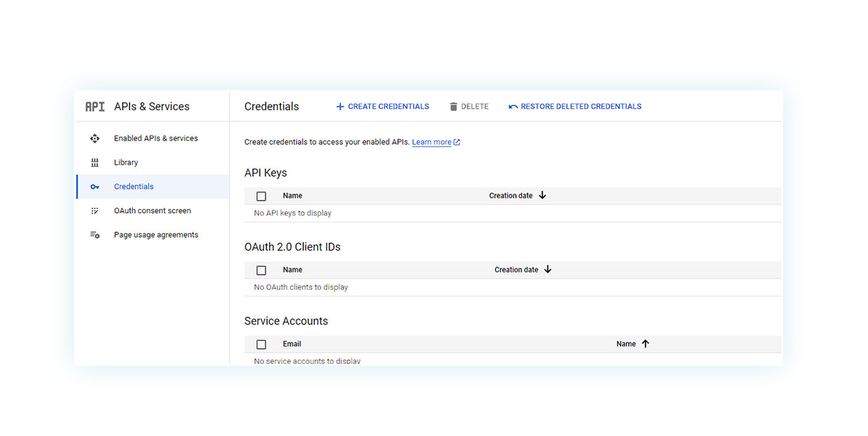Click the Library grid icon
868x436 pixels.
95,162
